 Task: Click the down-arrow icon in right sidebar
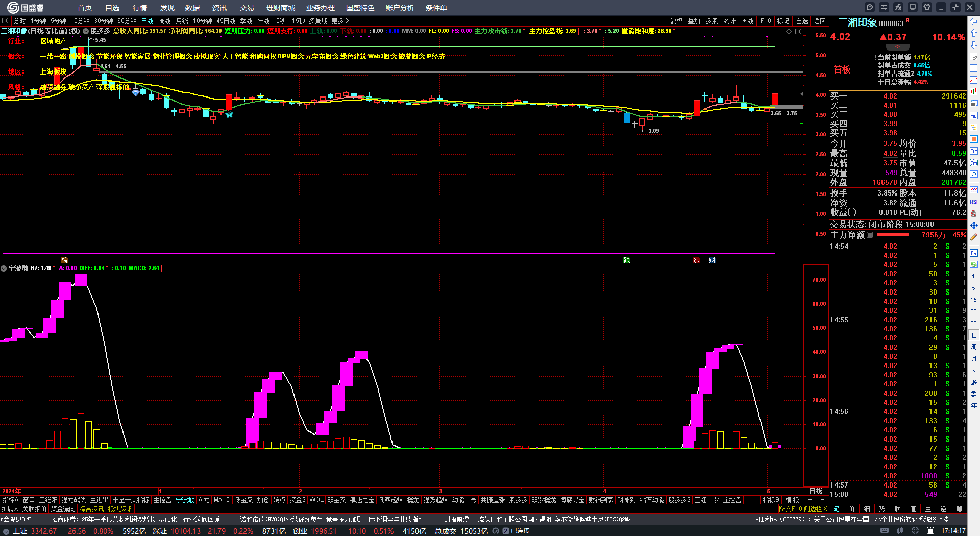tap(974, 45)
